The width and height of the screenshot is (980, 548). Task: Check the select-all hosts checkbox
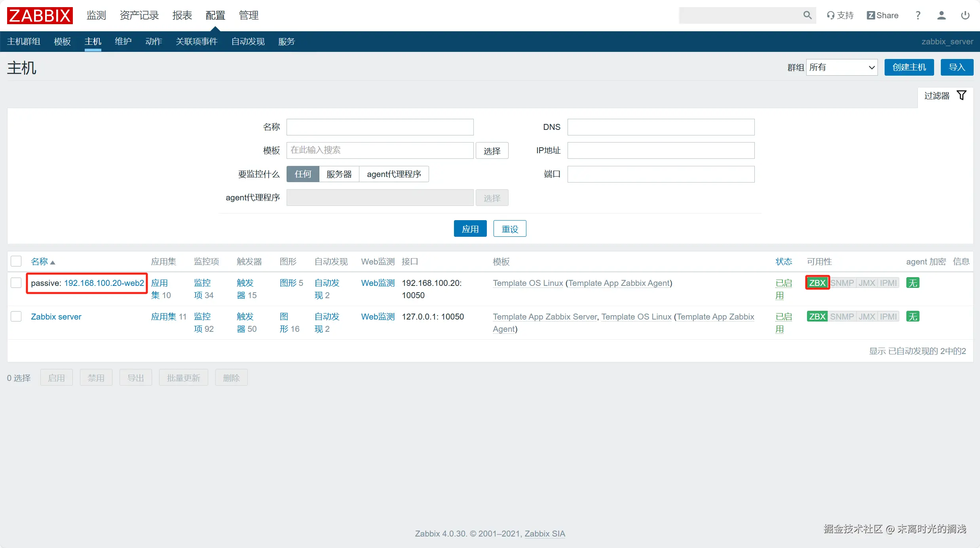(16, 261)
